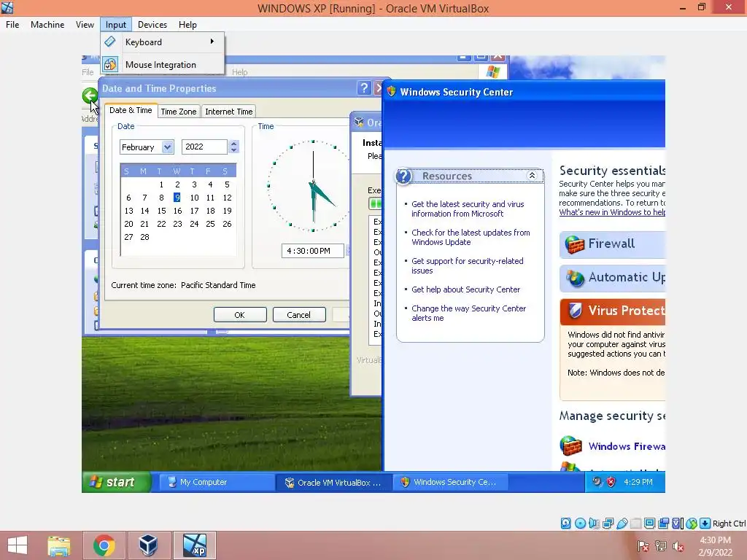The height and width of the screenshot is (560, 747).
Task: Open VirtualBox Manager from the host taskbar
Action: pos(148,545)
